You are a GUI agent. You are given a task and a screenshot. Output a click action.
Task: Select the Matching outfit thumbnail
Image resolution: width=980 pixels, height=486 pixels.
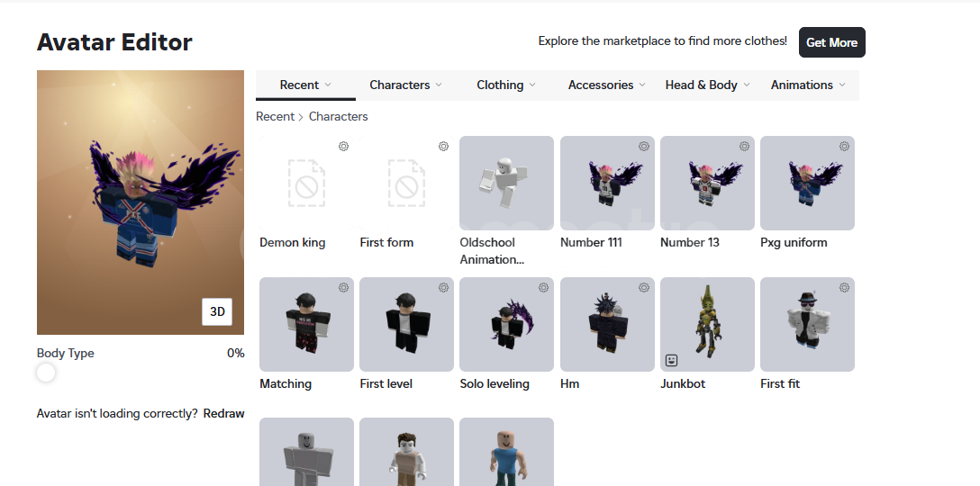point(306,324)
